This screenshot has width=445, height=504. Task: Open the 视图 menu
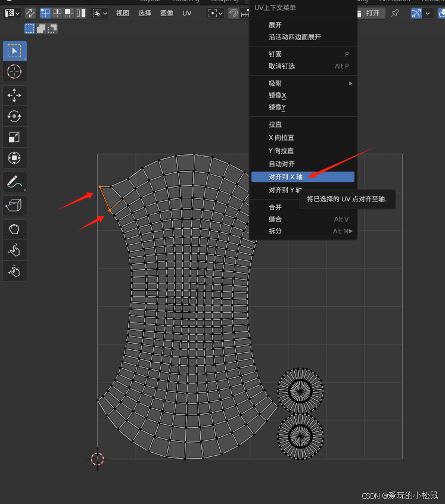122,13
